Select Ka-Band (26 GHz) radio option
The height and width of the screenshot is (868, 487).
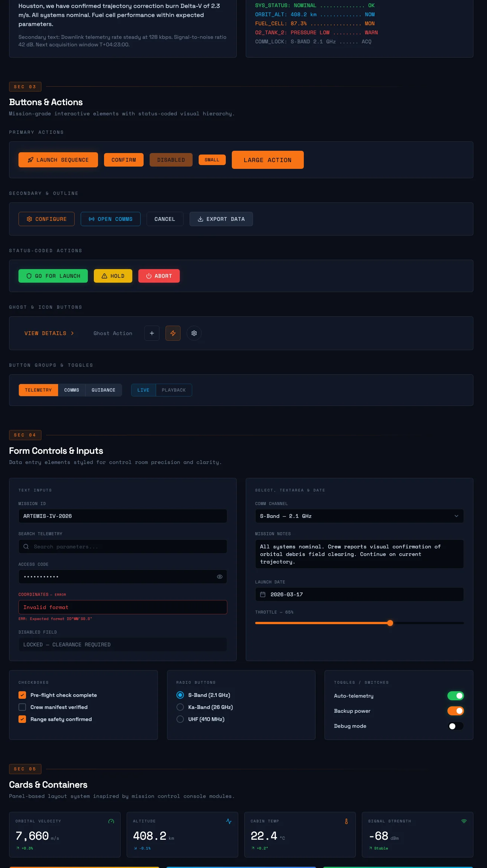coord(180,707)
